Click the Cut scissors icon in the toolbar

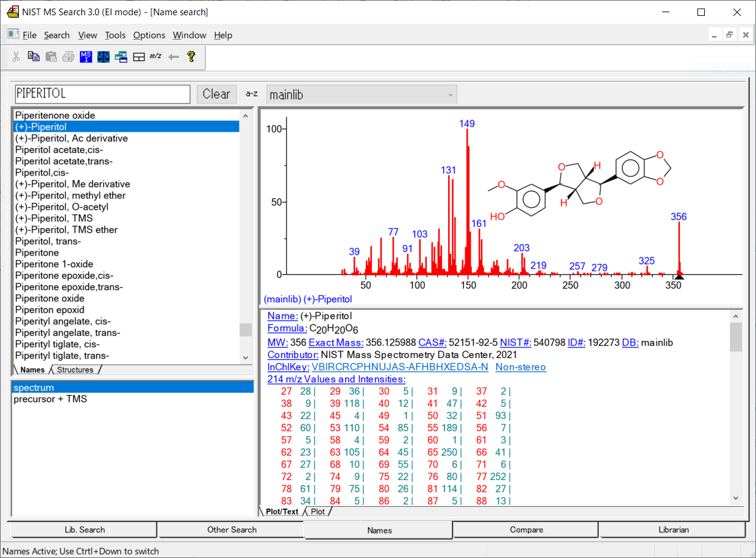tap(16, 57)
